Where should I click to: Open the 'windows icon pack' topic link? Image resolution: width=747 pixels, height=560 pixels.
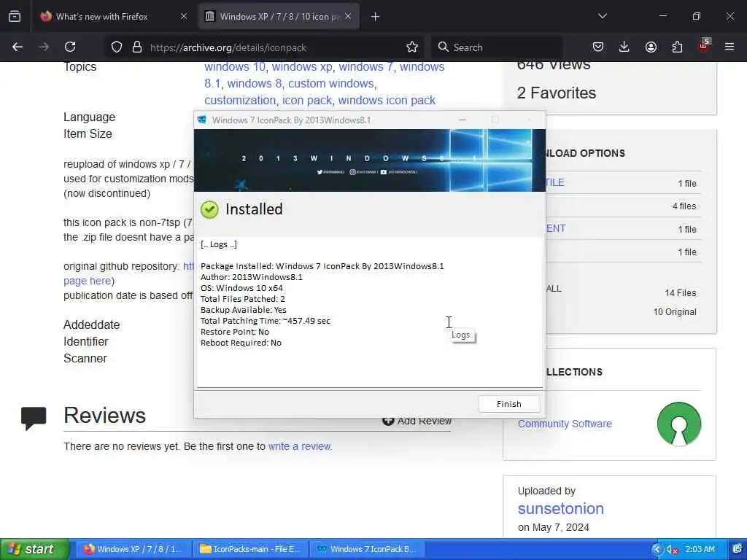pyautogui.click(x=387, y=100)
